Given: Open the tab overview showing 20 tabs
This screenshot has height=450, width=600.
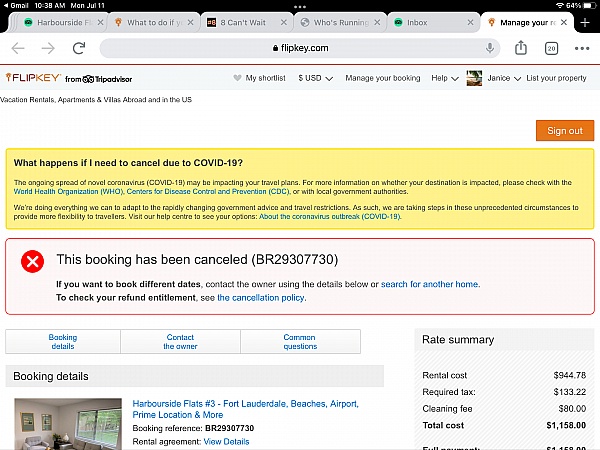Looking at the screenshot, I should pos(551,48).
